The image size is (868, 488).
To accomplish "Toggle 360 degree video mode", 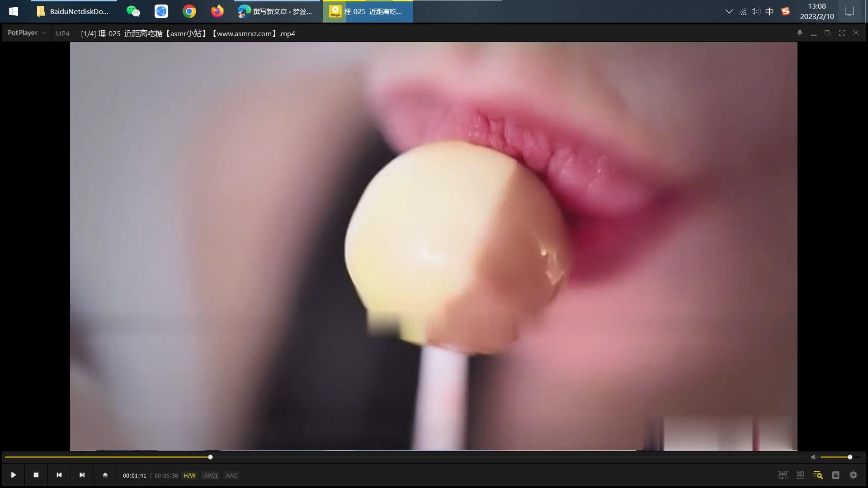I will [783, 475].
